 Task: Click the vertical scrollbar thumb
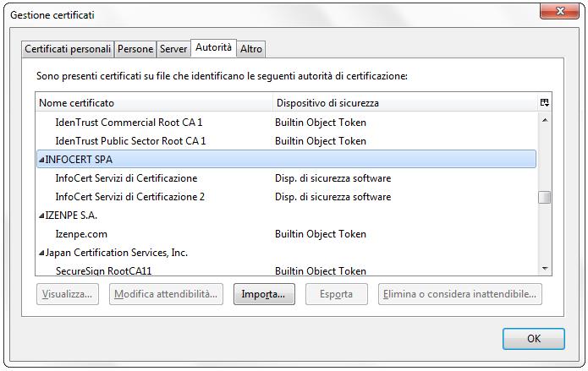pyautogui.click(x=545, y=197)
